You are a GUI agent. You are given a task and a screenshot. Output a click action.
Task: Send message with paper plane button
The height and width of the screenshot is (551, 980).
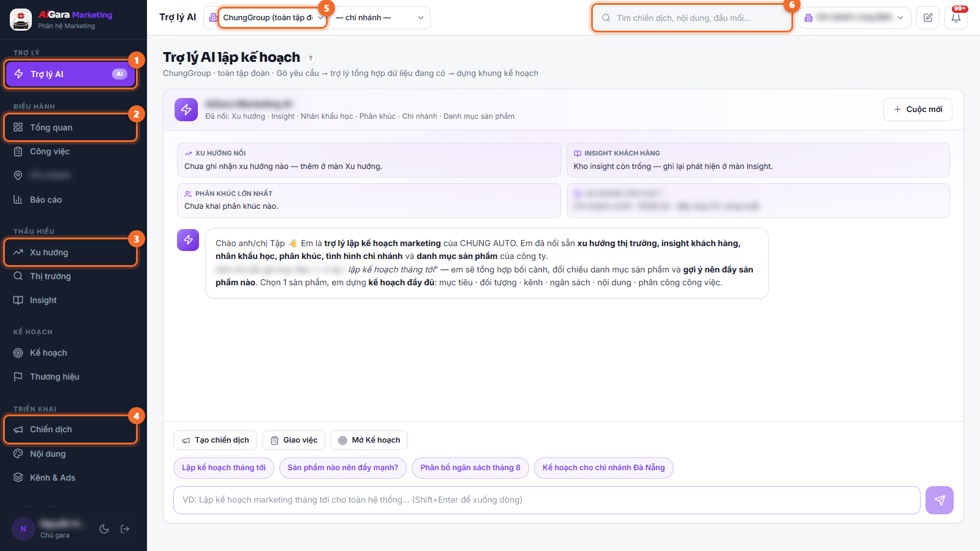(x=940, y=500)
